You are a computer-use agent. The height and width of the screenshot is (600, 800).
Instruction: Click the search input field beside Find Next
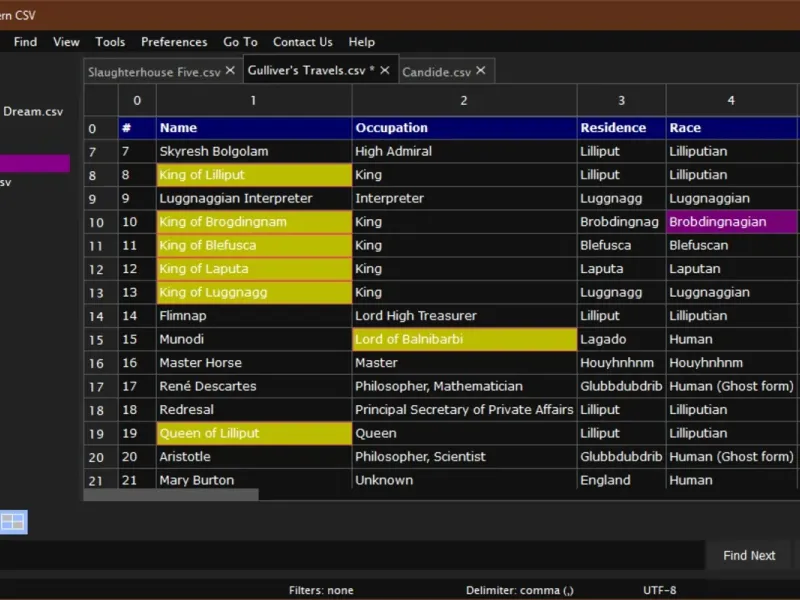(x=350, y=555)
